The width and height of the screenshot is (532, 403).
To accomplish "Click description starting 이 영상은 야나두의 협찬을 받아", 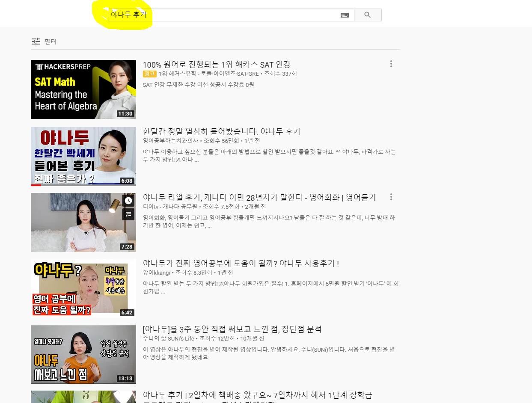I will (269, 353).
